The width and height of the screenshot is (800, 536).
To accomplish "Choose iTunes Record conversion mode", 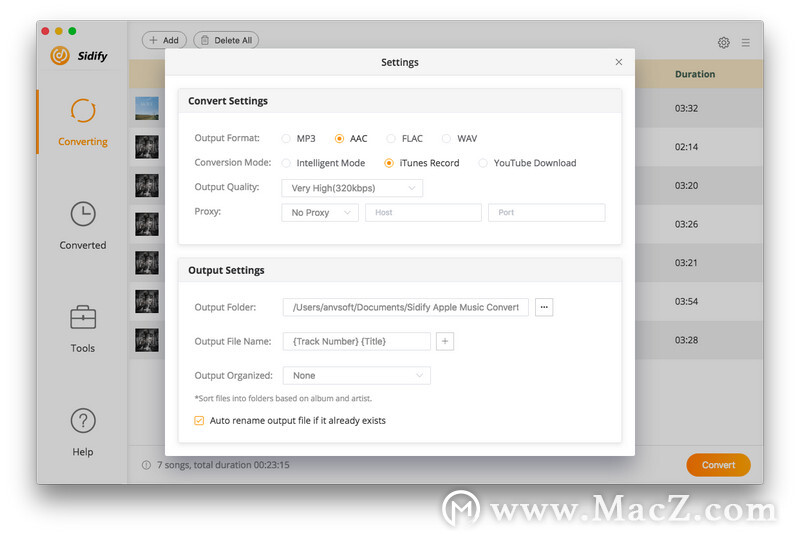I will 389,163.
